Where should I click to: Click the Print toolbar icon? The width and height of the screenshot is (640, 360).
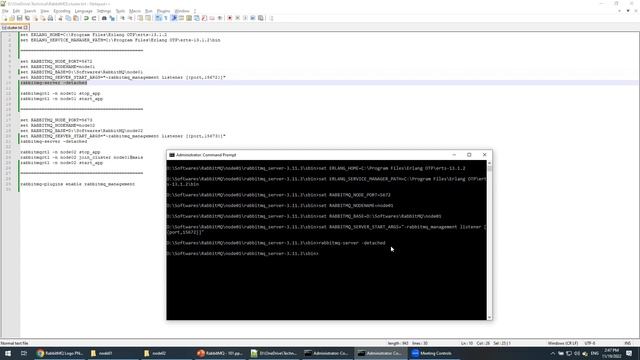pyautogui.click(x=50, y=18)
